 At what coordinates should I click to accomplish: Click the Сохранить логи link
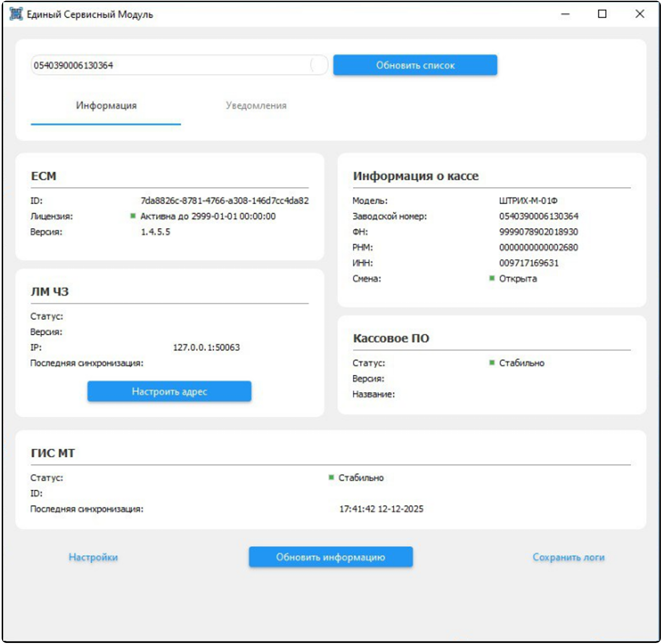click(569, 557)
